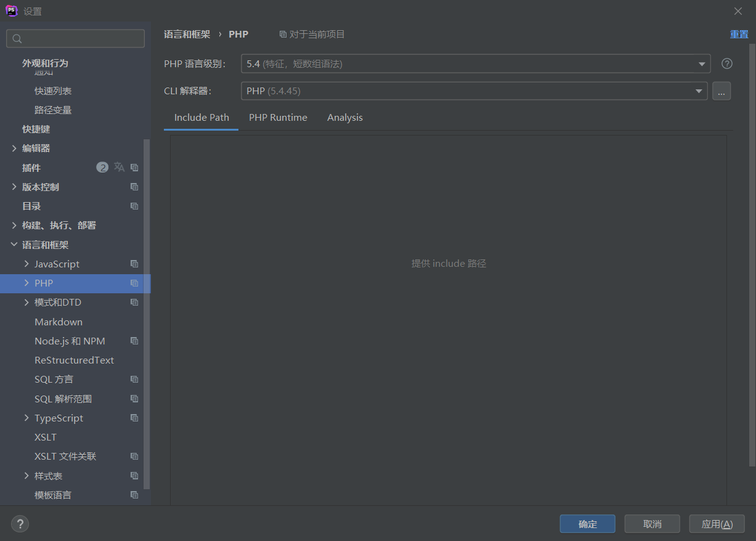Click the project-level icon on 插件 row
The image size is (756, 541).
(134, 168)
